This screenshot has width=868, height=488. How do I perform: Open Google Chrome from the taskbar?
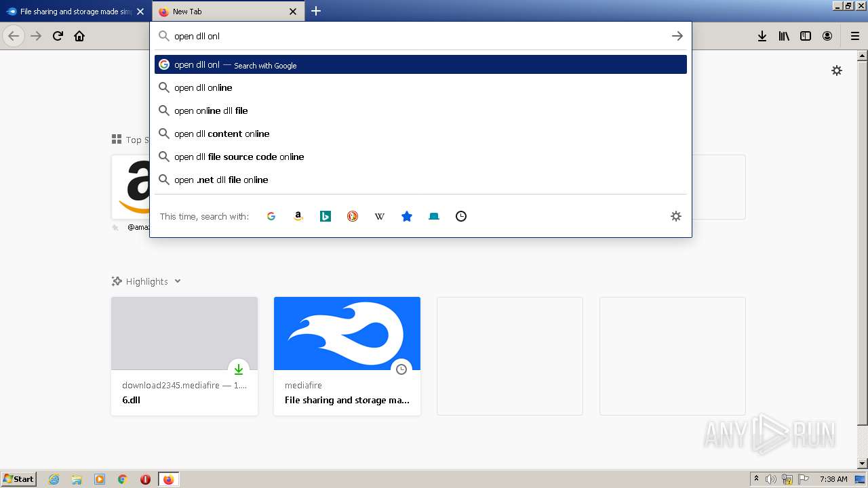pos(123,479)
